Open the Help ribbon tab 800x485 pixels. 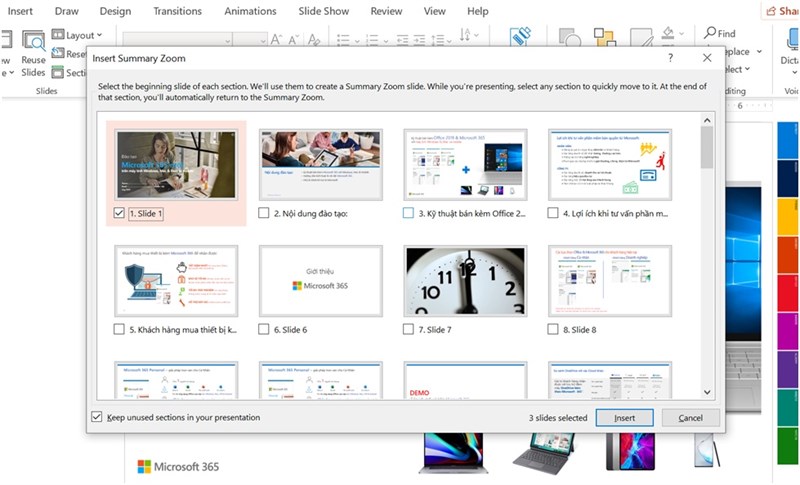point(478,11)
